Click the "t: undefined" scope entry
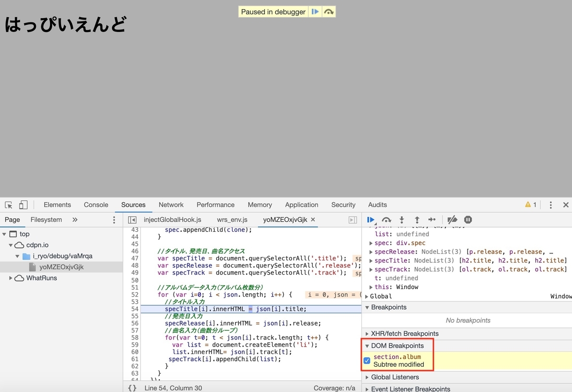Image resolution: width=572 pixels, height=392 pixels. (396, 278)
